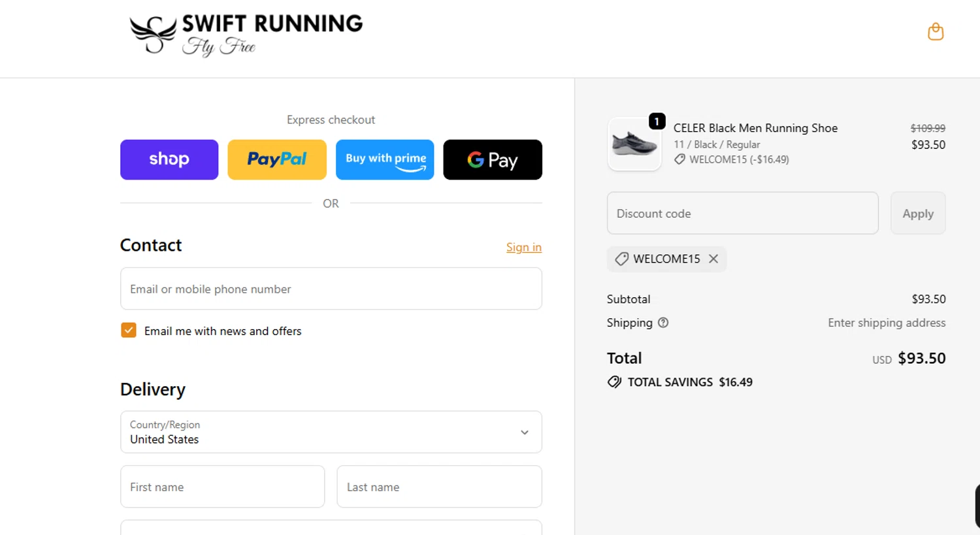Click the Apply discount button
Viewport: 980px width, 535px height.
918,213
